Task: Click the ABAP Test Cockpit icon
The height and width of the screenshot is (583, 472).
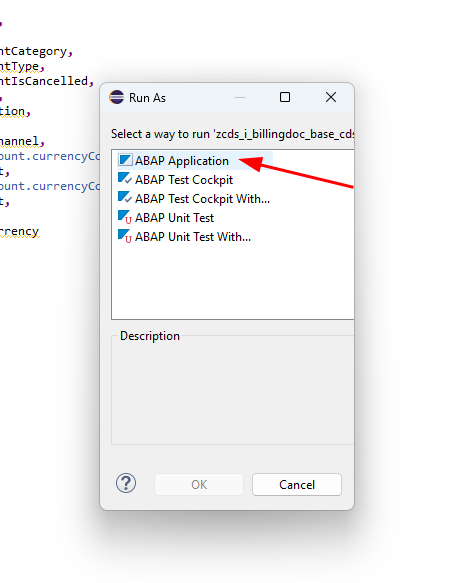Action: click(x=125, y=178)
